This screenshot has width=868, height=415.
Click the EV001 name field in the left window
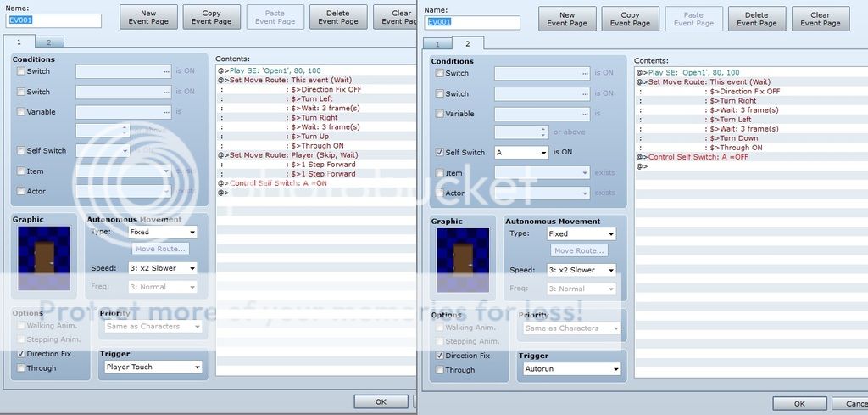(x=53, y=20)
